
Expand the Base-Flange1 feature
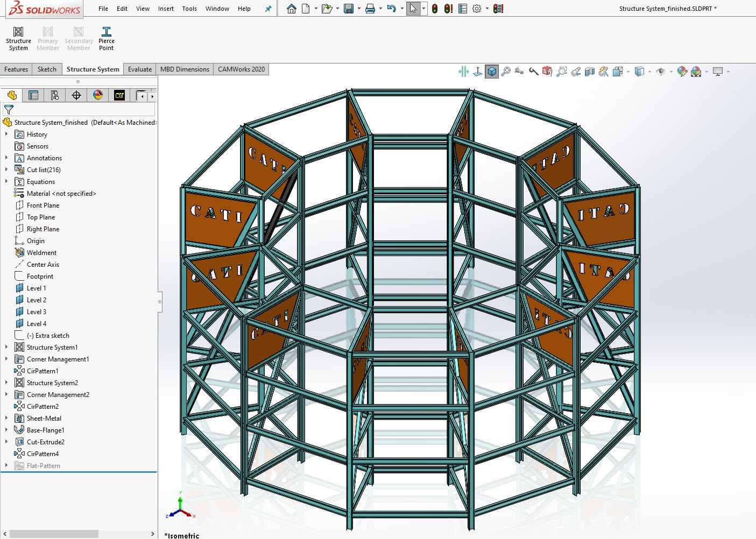(6, 430)
